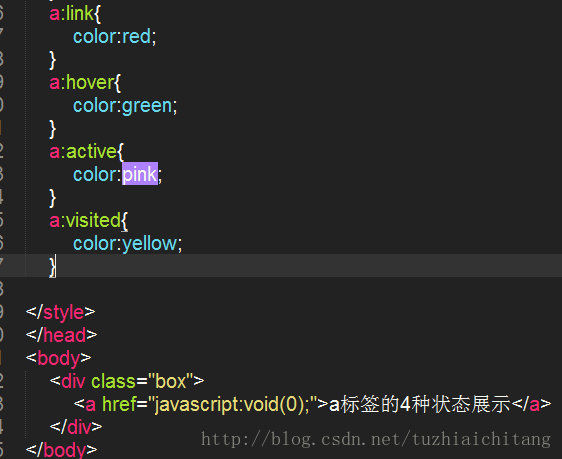Click the a:hover selector line

pyautogui.click(x=85, y=83)
